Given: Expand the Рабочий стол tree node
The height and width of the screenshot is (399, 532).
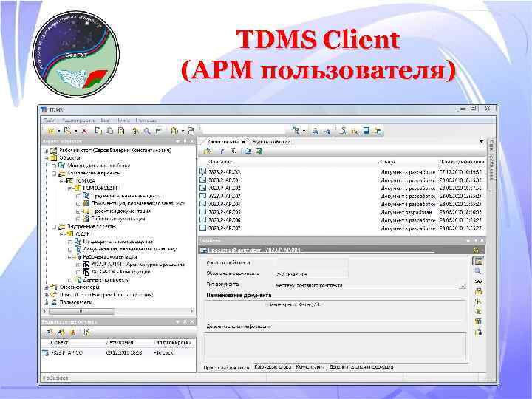Looking at the screenshot, I should (47, 150).
